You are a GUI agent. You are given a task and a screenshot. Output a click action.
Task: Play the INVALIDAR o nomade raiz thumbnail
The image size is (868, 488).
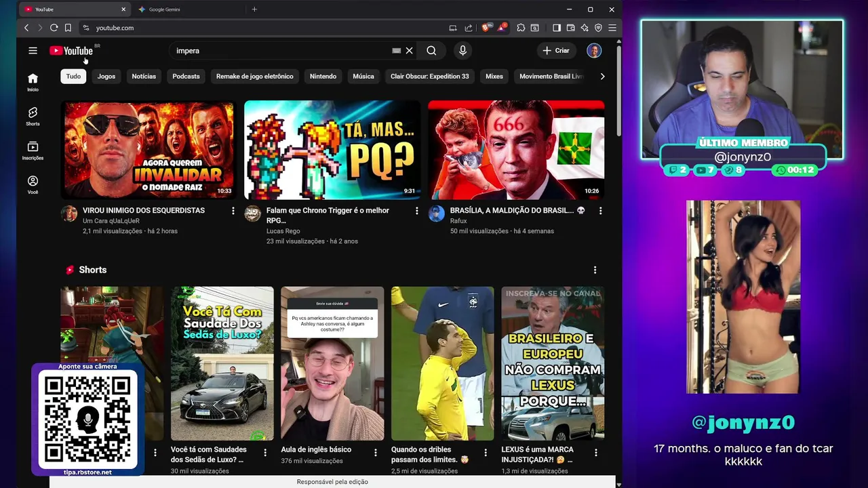coord(149,150)
